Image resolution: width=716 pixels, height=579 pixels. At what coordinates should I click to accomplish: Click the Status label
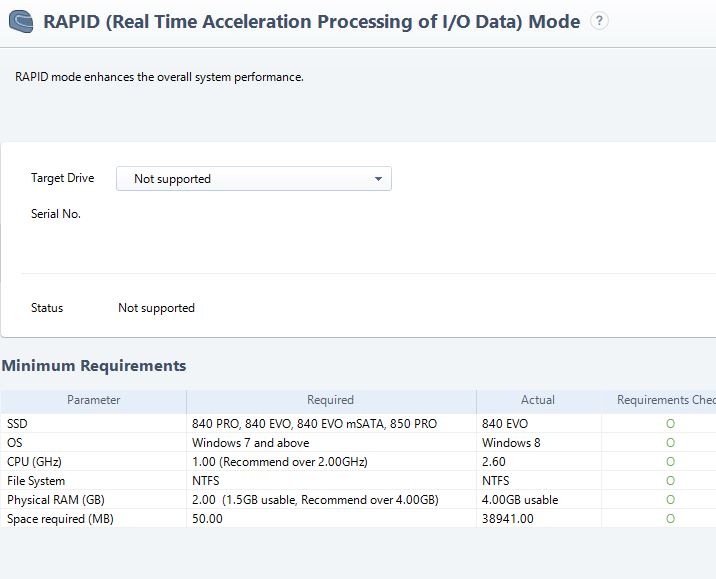click(47, 308)
